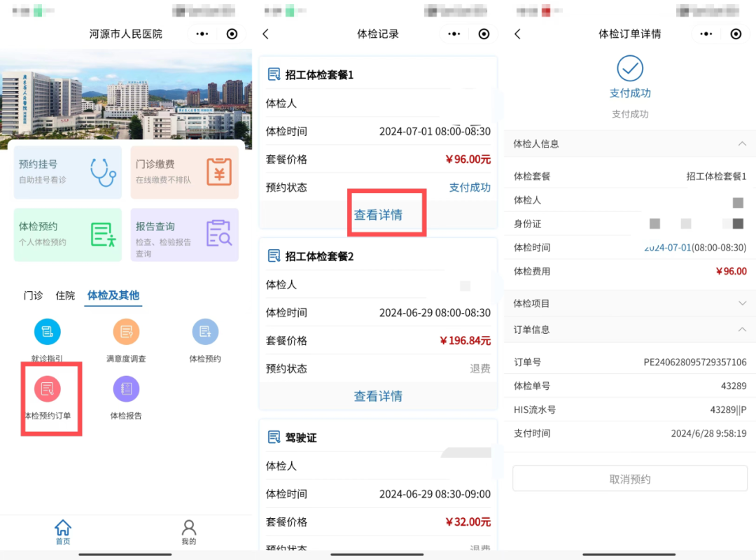Tap the 招工体检套餐1 card title

(319, 75)
